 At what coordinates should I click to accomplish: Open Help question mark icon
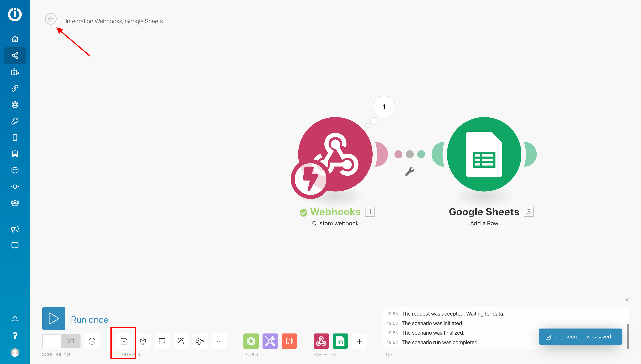(15, 336)
